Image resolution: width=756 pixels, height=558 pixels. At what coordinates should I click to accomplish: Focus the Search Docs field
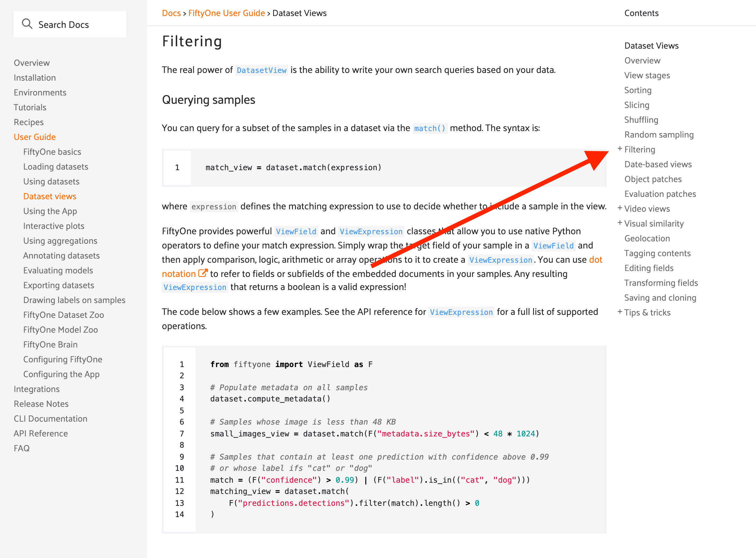pyautogui.click(x=70, y=24)
